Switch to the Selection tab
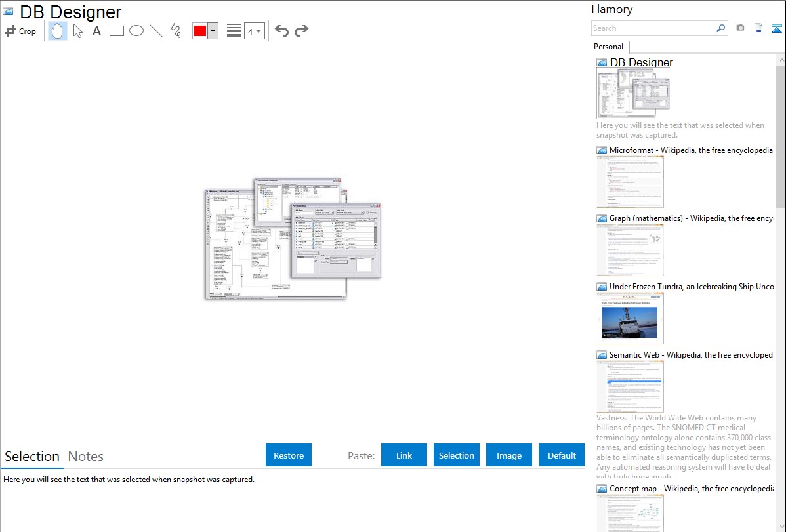The width and height of the screenshot is (786, 532). (32, 457)
